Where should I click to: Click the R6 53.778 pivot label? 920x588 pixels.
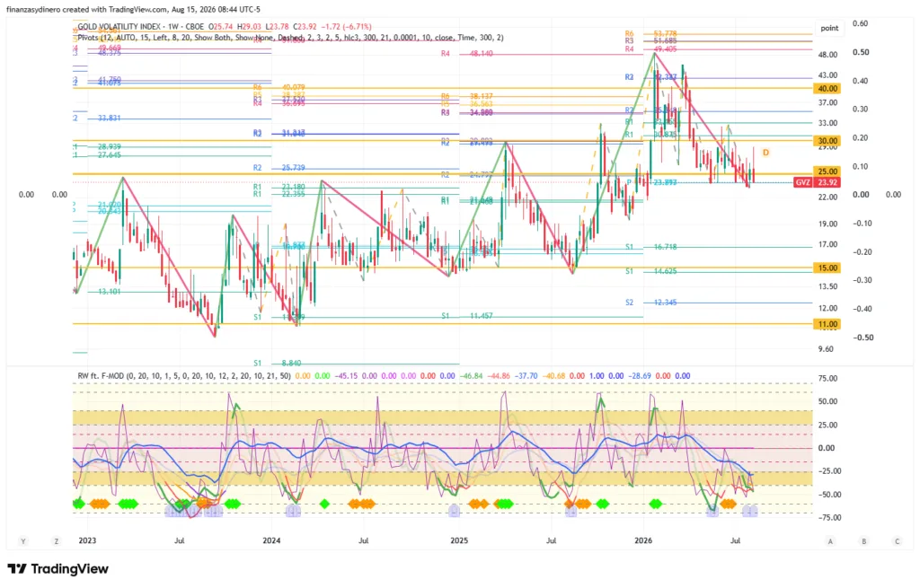650,34
